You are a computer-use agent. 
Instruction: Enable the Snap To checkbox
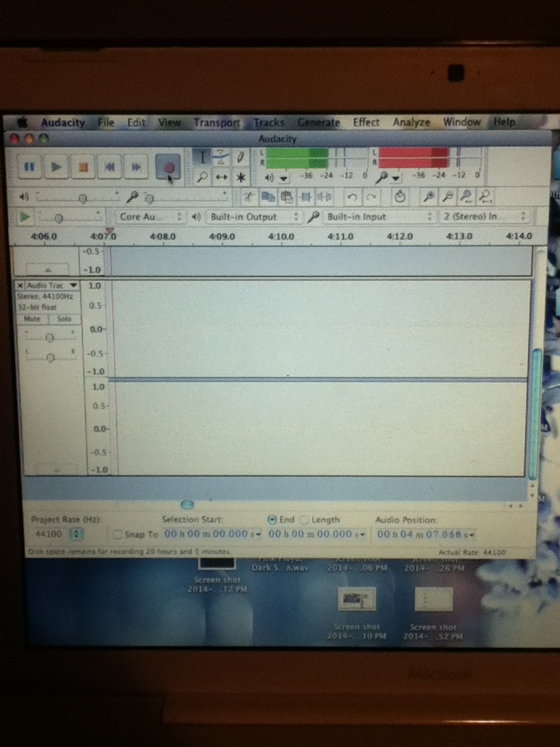117,535
